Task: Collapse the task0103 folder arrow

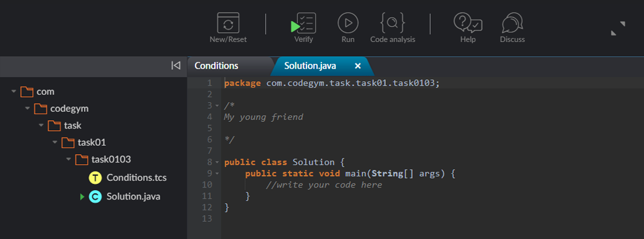Action: pyautogui.click(x=69, y=159)
